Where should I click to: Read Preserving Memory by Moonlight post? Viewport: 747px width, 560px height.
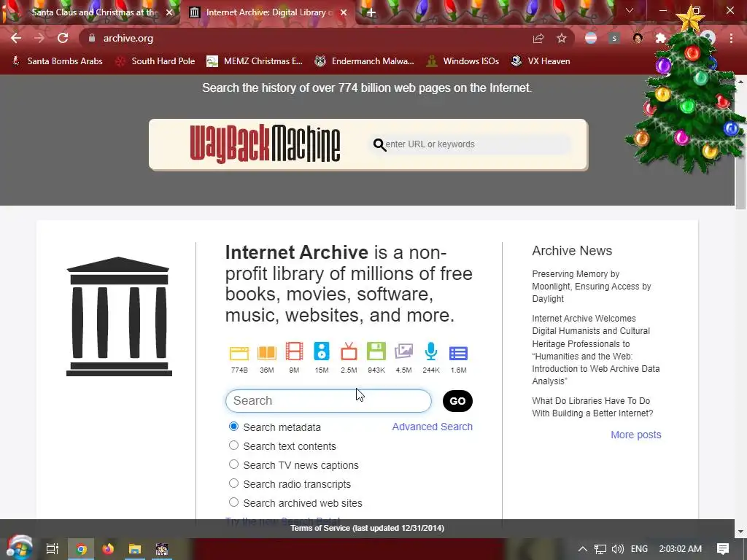pos(591,286)
